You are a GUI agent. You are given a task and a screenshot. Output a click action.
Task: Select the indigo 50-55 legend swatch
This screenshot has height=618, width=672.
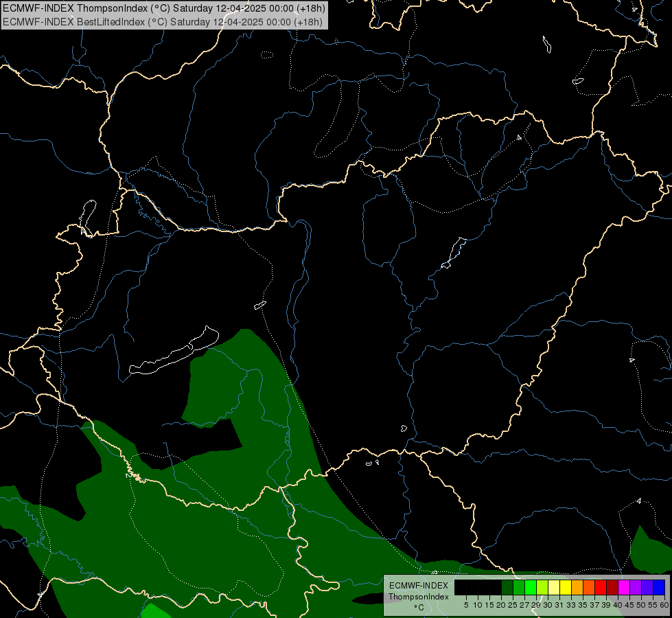click(647, 587)
